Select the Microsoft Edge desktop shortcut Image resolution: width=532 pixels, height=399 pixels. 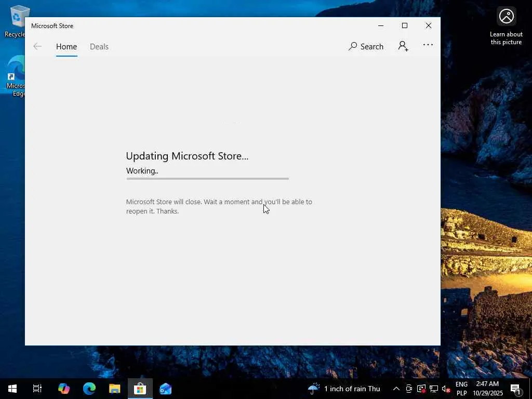15,76
